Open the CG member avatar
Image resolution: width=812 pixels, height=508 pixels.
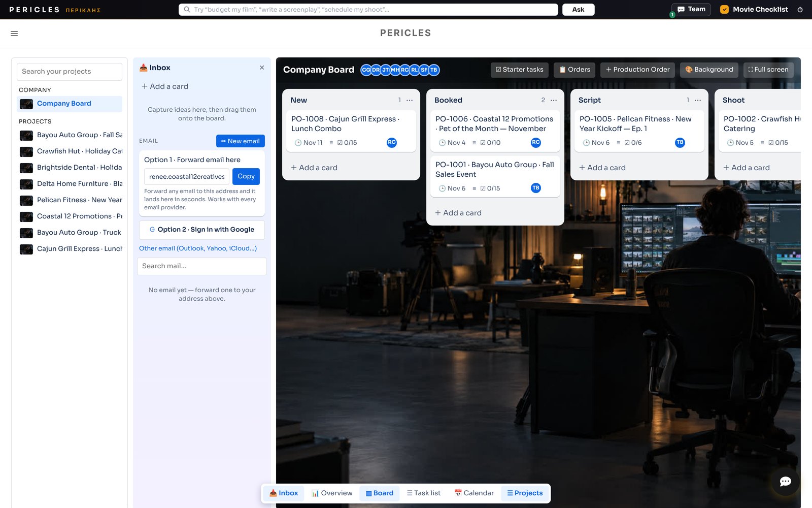(x=366, y=70)
